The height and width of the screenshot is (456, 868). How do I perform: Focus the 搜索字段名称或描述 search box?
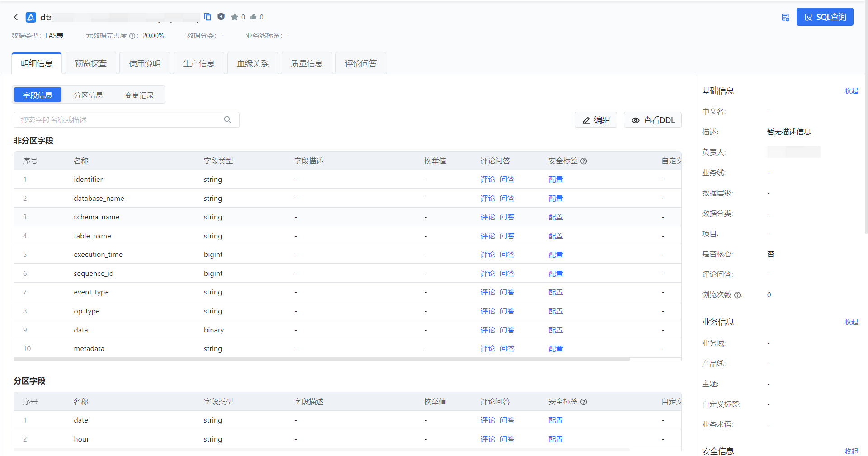(x=127, y=120)
